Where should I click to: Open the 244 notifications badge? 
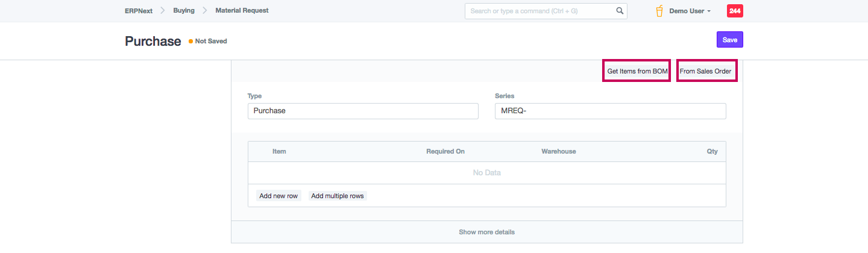click(x=735, y=11)
